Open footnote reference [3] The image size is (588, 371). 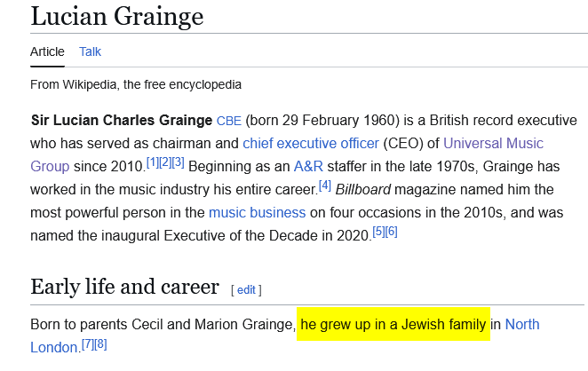click(x=178, y=162)
